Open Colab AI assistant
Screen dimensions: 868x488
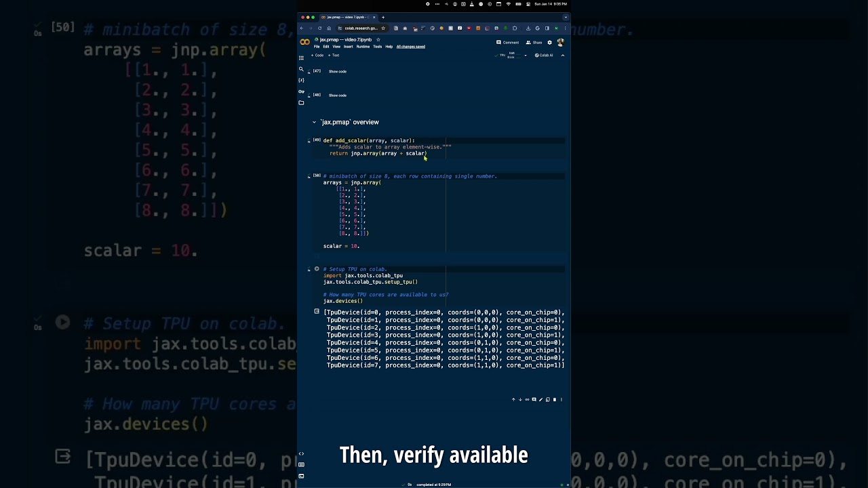click(544, 56)
